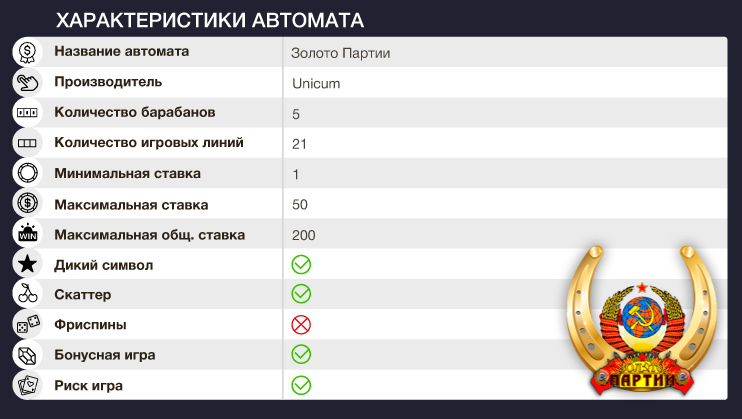This screenshot has width=742, height=419.
Task: Click the Unicum manufacturer value
Action: click(316, 83)
